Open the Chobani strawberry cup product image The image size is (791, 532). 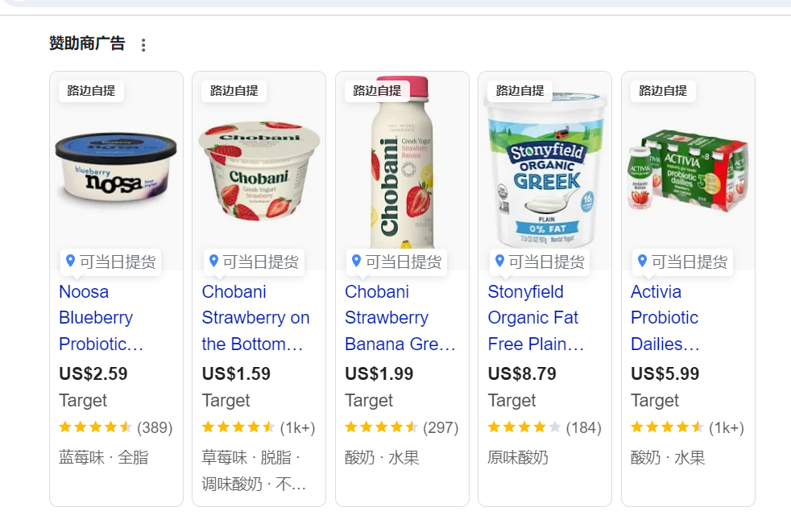click(x=259, y=170)
